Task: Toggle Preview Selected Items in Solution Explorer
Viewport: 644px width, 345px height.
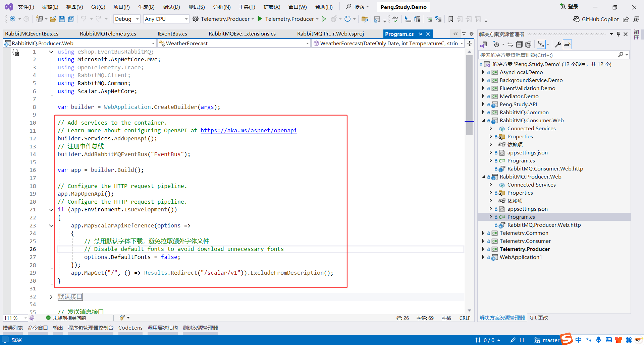Action: click(567, 45)
